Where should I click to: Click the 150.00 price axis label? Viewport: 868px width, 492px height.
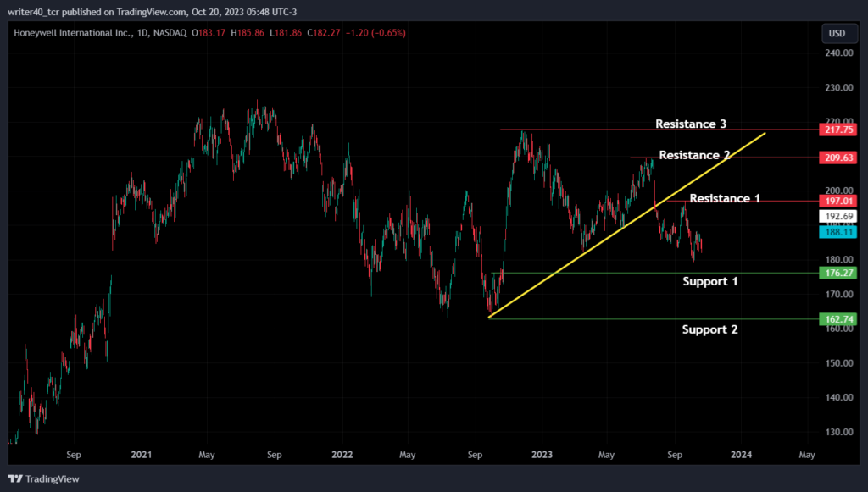[839, 363]
